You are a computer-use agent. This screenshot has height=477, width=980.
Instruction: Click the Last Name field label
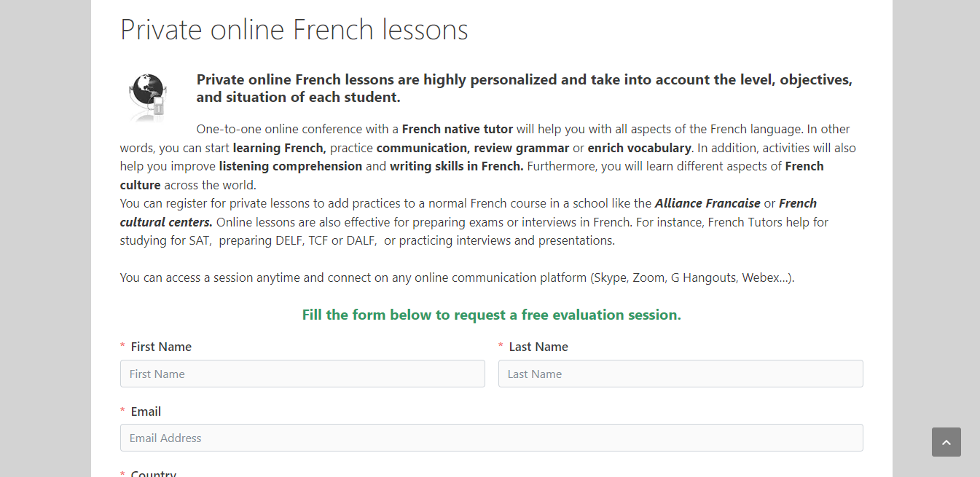click(x=538, y=347)
